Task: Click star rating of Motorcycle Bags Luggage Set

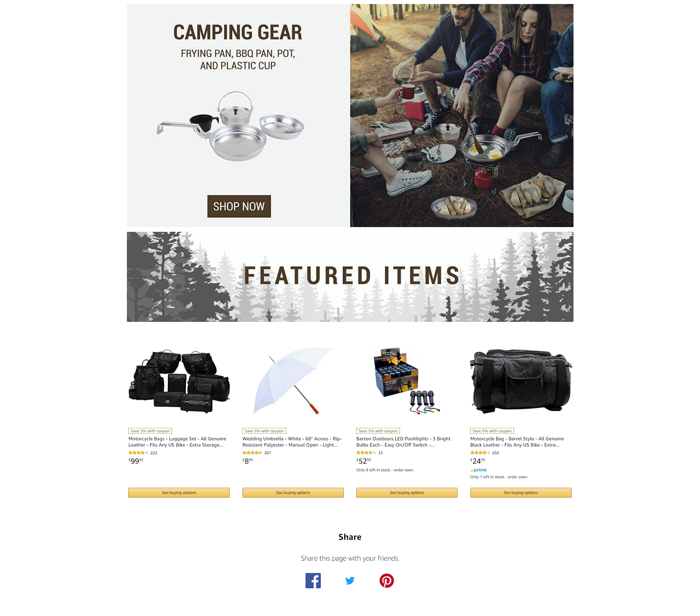Action: (x=138, y=453)
